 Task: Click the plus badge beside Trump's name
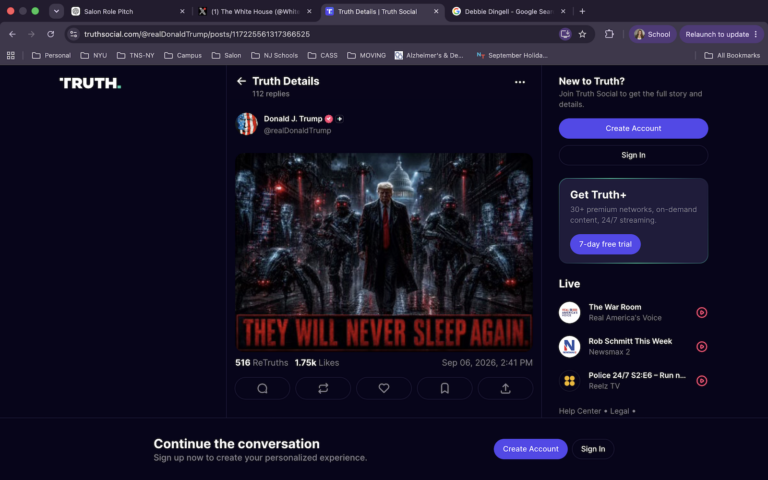pyautogui.click(x=339, y=119)
